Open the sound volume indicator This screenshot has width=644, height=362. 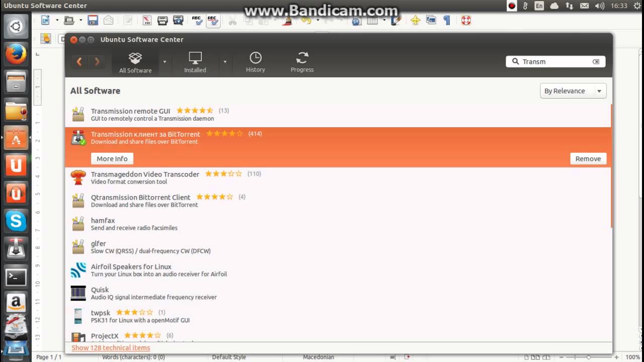(x=599, y=6)
